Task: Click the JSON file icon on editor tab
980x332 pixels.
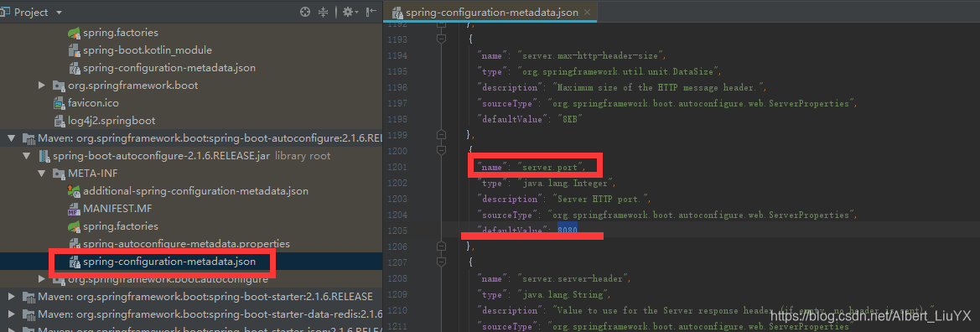Action: click(x=397, y=13)
